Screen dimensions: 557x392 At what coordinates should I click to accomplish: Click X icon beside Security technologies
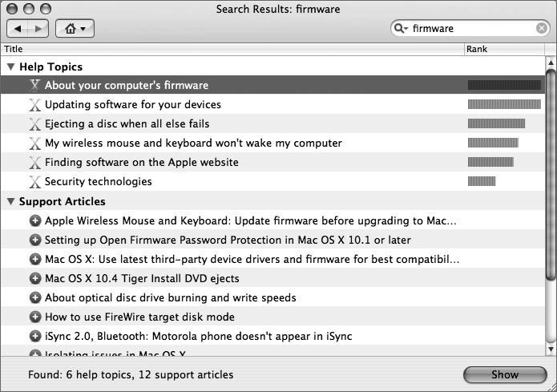click(34, 182)
